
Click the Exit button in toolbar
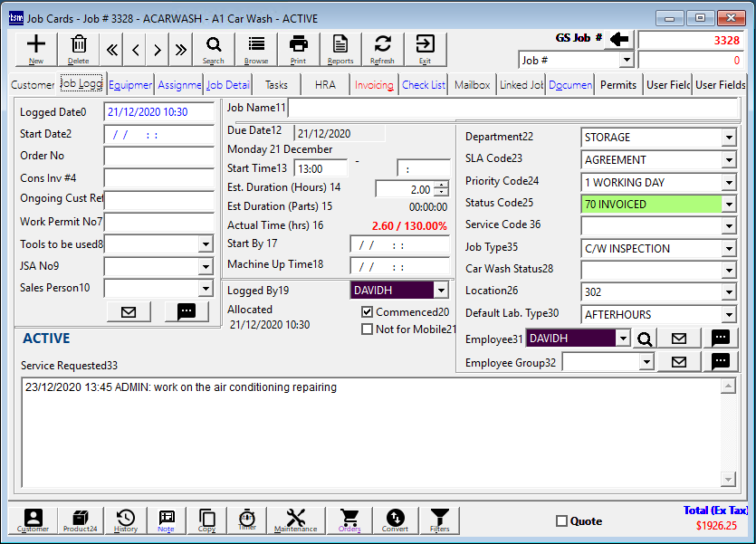click(x=425, y=49)
